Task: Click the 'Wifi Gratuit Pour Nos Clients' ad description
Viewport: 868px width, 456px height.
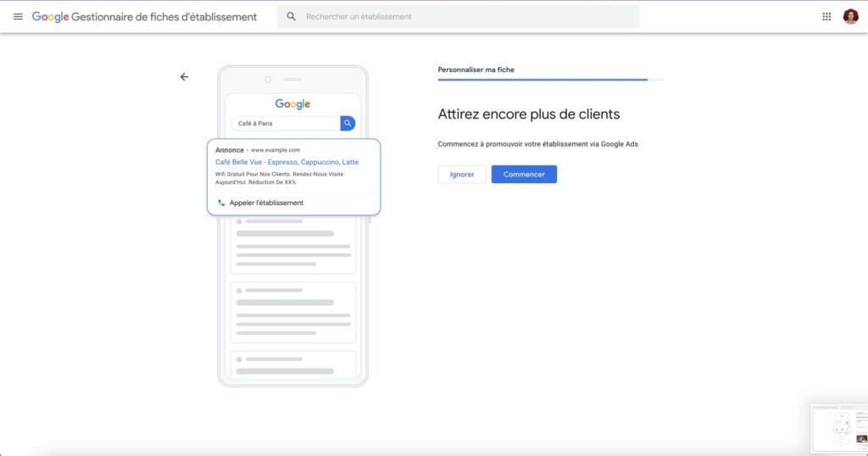Action: [x=280, y=178]
